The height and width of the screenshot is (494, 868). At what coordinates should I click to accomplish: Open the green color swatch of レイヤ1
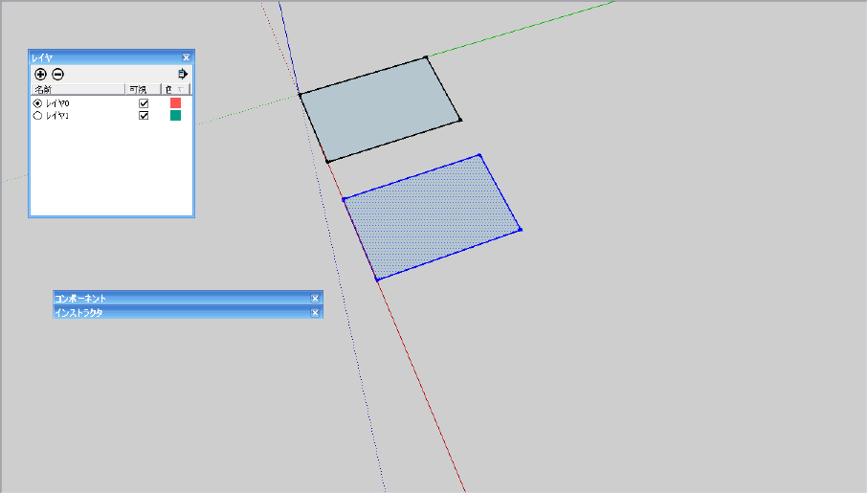click(175, 115)
